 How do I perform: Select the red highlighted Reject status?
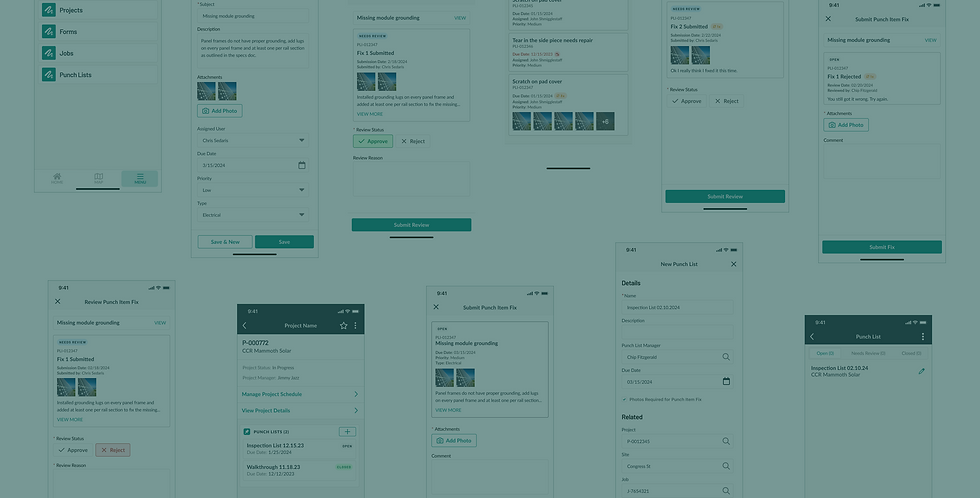pyautogui.click(x=113, y=450)
